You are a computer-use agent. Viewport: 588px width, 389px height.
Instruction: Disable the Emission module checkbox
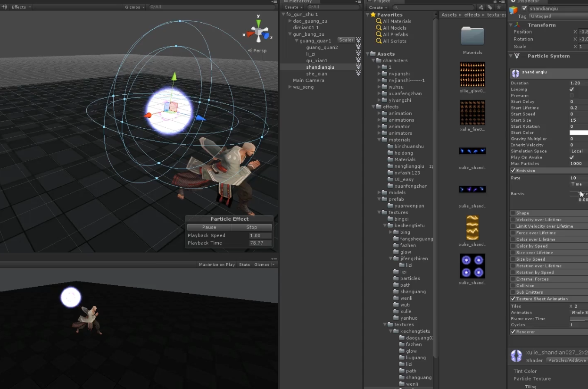(x=513, y=170)
